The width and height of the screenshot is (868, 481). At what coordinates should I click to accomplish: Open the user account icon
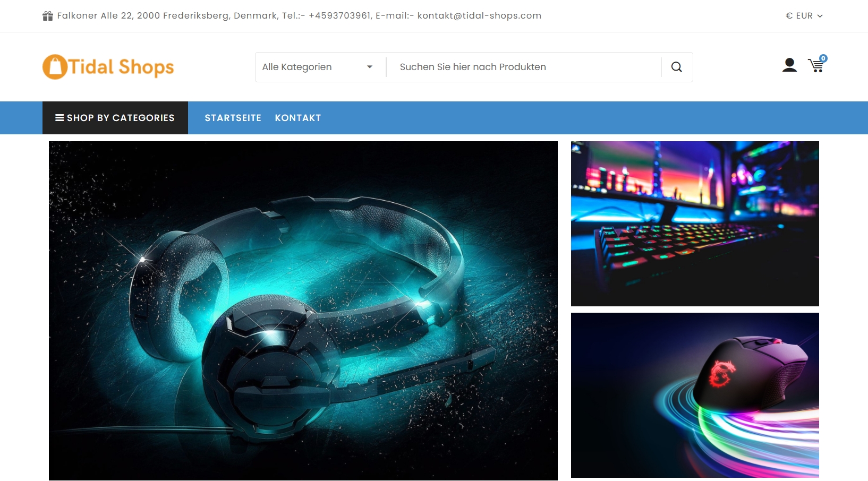click(789, 65)
